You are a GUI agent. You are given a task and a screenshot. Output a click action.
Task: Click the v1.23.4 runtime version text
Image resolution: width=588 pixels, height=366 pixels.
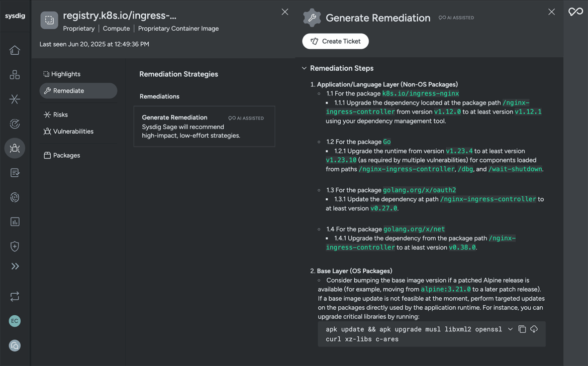459,151
